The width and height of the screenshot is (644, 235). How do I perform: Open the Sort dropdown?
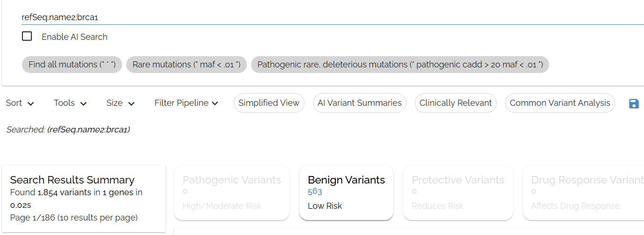point(20,103)
